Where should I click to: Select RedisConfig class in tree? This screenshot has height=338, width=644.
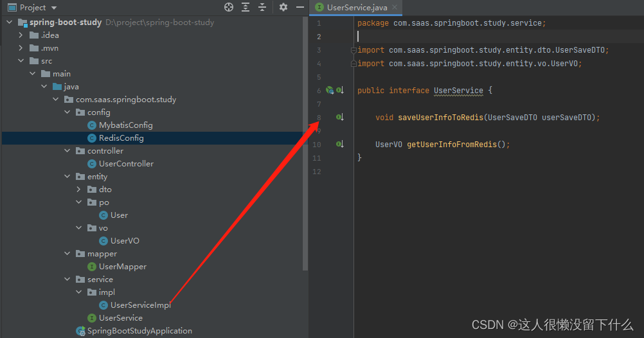[x=121, y=138]
